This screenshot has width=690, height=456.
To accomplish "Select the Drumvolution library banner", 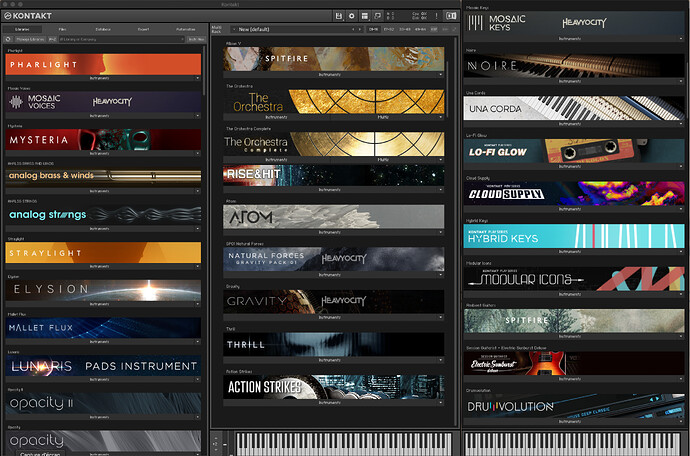I will [574, 406].
